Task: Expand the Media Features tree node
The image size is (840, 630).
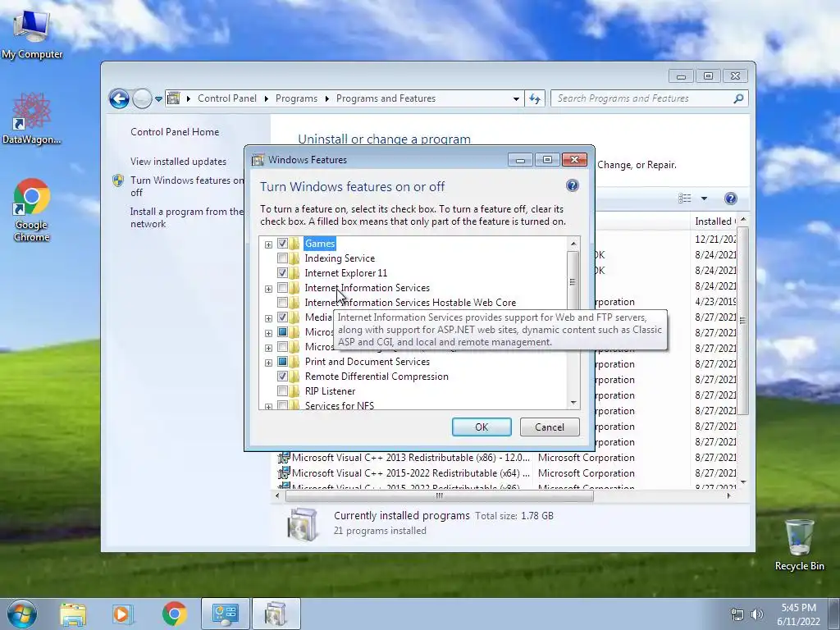Action: click(x=268, y=318)
